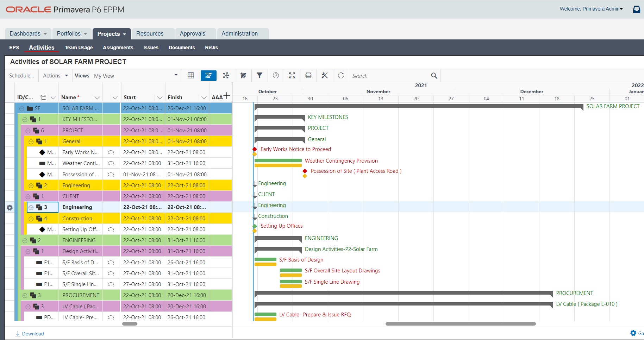The image size is (644, 340).
Task: Open the Actions dropdown menu
Action: [55, 76]
